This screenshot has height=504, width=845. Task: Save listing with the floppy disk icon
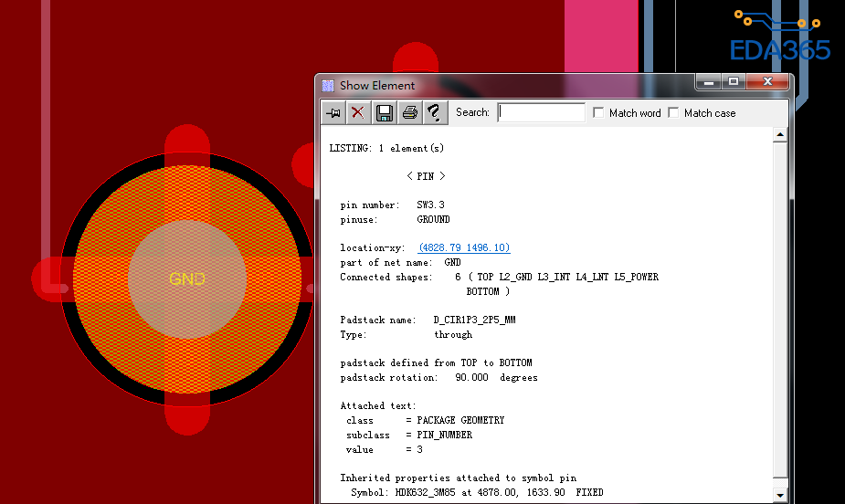point(385,112)
